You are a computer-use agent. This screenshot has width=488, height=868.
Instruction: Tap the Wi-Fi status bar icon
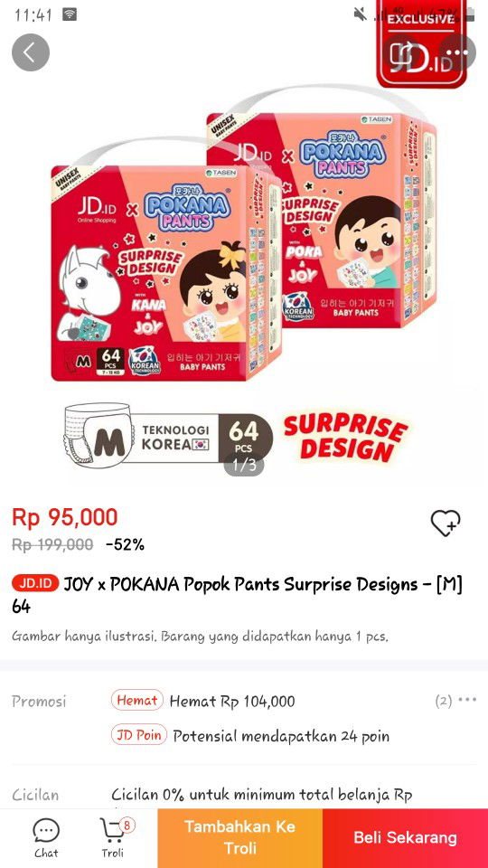(70, 14)
